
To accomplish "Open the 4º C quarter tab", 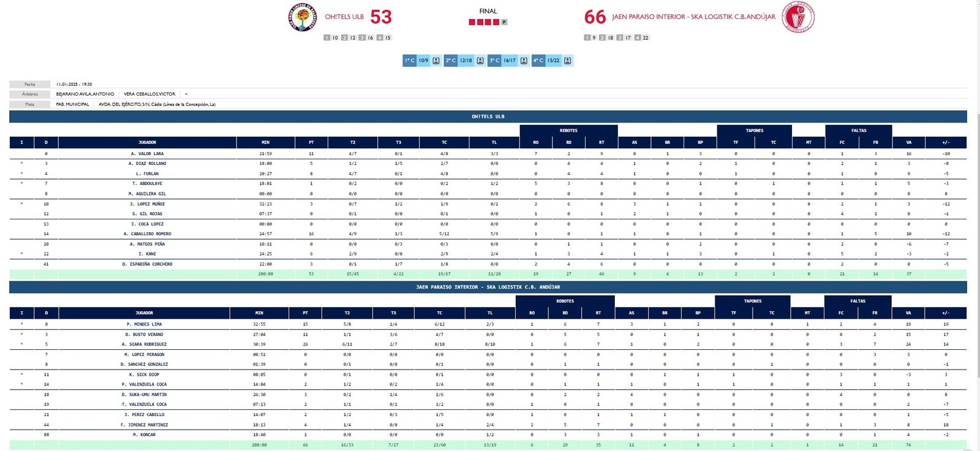I will click(538, 61).
